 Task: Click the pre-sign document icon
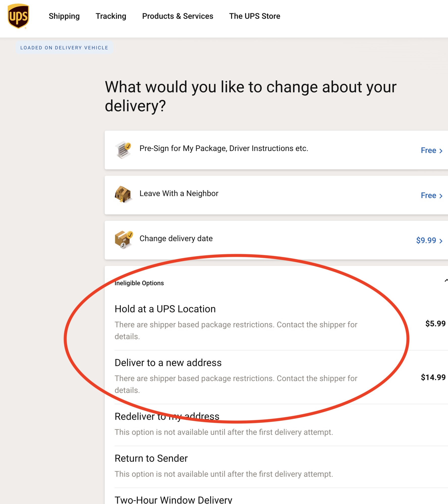click(x=123, y=150)
